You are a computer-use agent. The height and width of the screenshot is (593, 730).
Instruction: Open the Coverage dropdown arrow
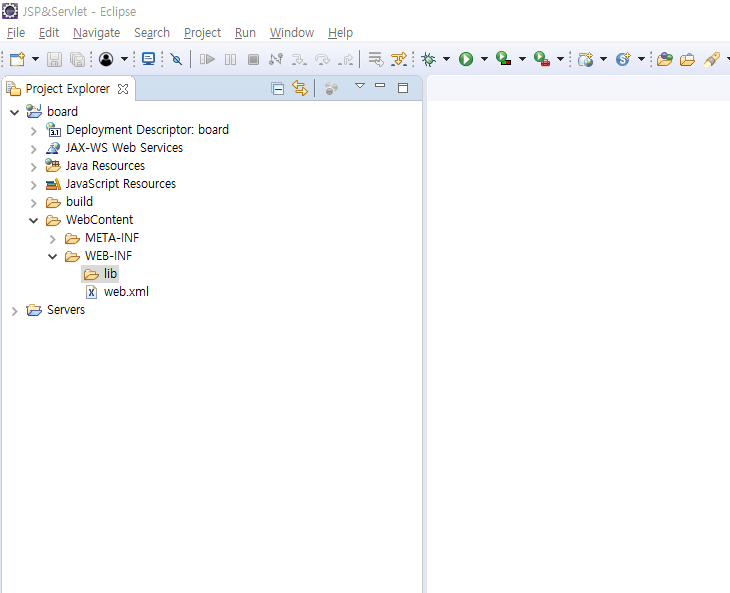(522, 59)
